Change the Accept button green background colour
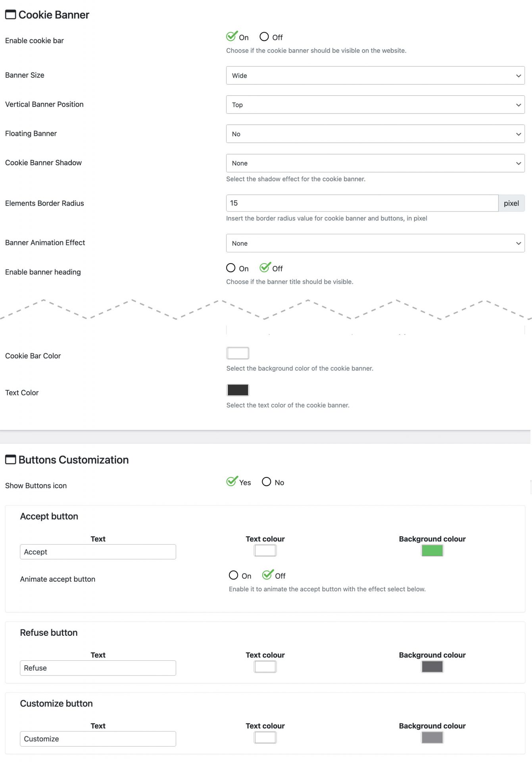 coord(432,551)
